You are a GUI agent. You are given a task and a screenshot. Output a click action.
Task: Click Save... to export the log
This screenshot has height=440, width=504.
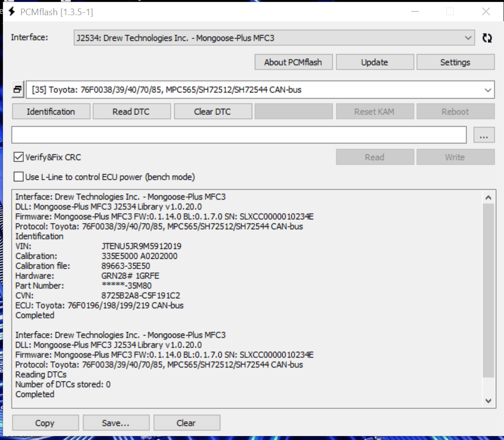pos(116,423)
